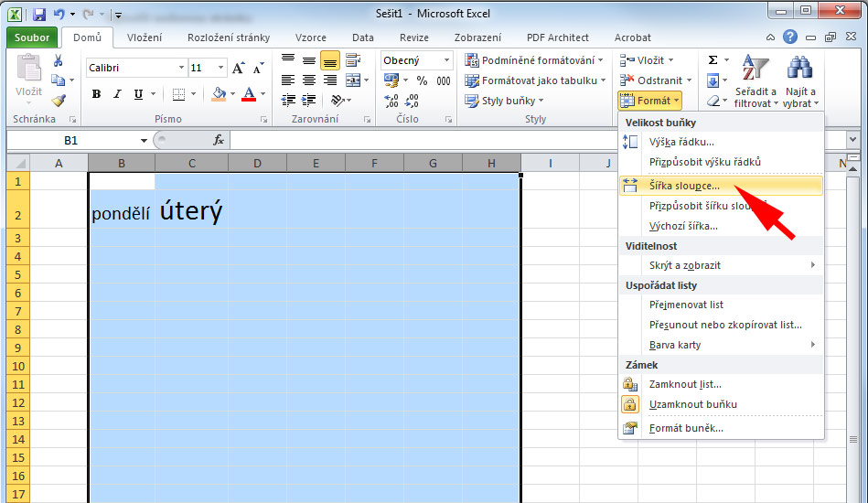Decrease font size with the small A icon

pyautogui.click(x=259, y=68)
